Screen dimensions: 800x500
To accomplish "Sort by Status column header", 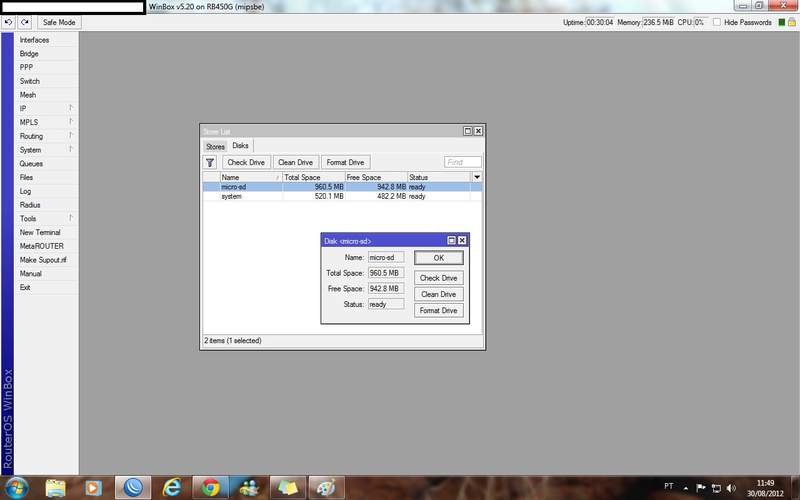I will 439,177.
